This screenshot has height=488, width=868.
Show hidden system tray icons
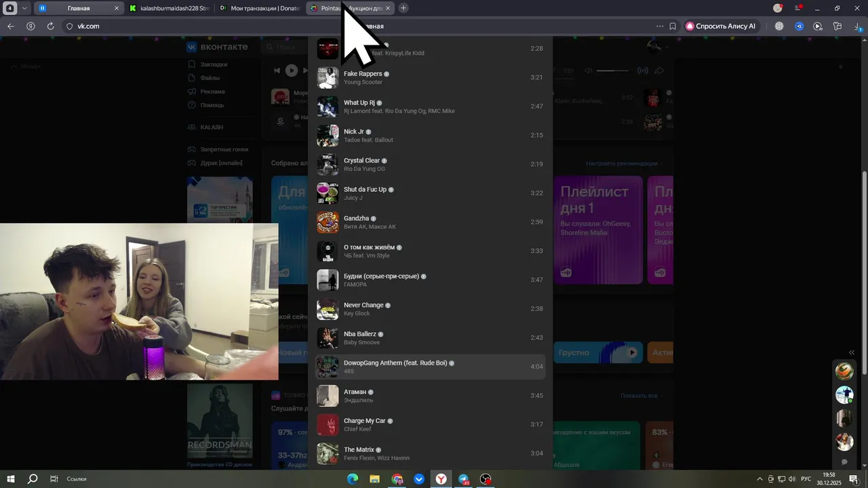point(759,479)
